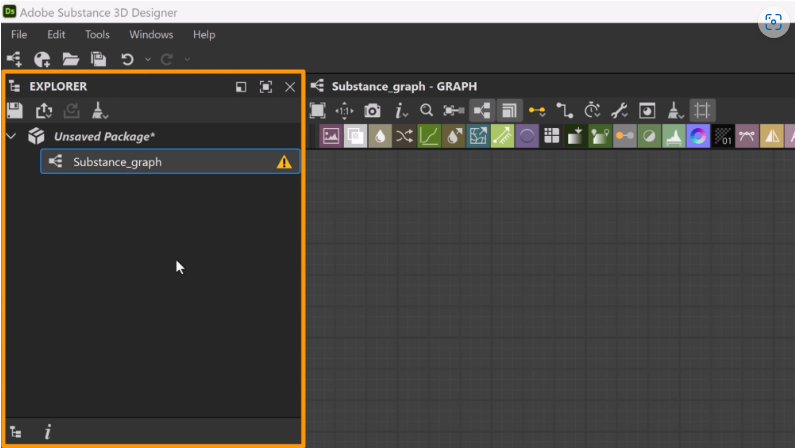The image size is (795, 448).
Task: Add a Gradient Map node
Action: tap(575, 136)
